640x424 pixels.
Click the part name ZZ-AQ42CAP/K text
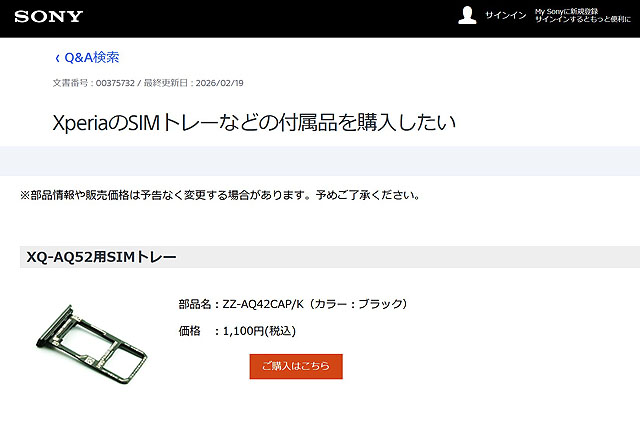pyautogui.click(x=263, y=304)
